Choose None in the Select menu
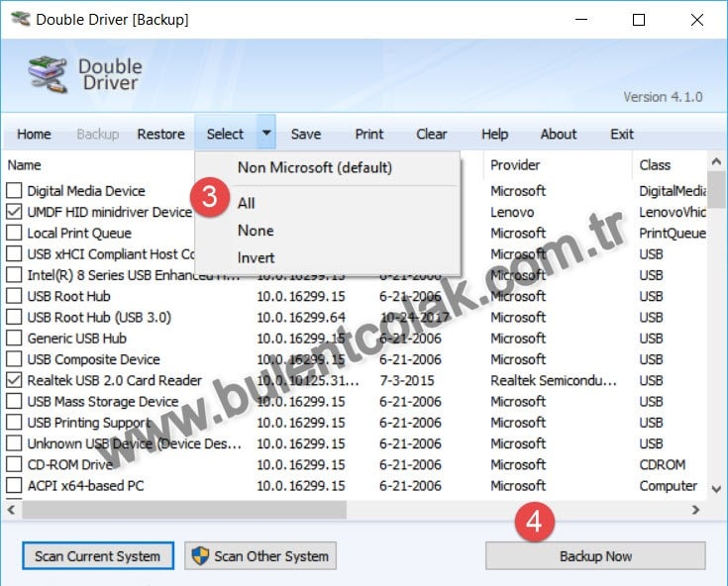The image size is (728, 586). coord(256,230)
